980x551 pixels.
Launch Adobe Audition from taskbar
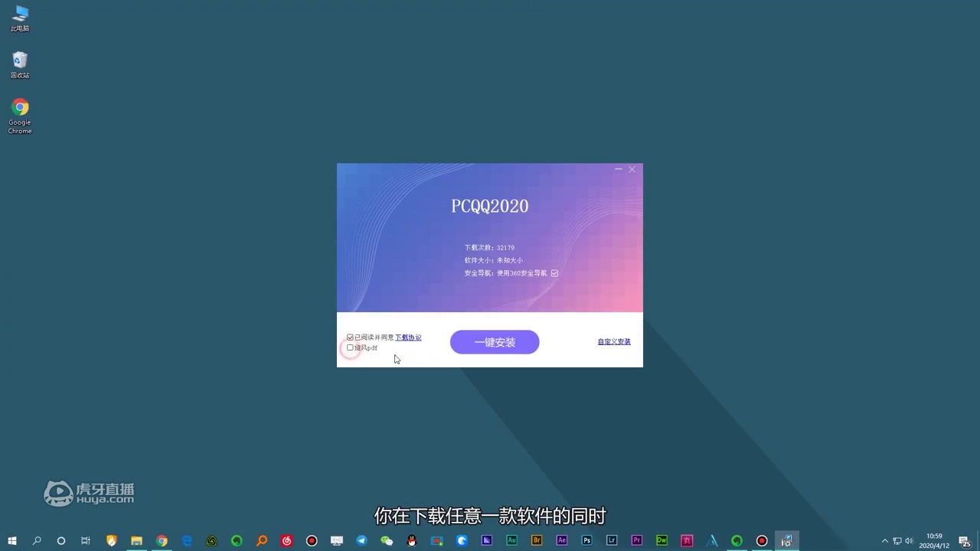tap(512, 540)
